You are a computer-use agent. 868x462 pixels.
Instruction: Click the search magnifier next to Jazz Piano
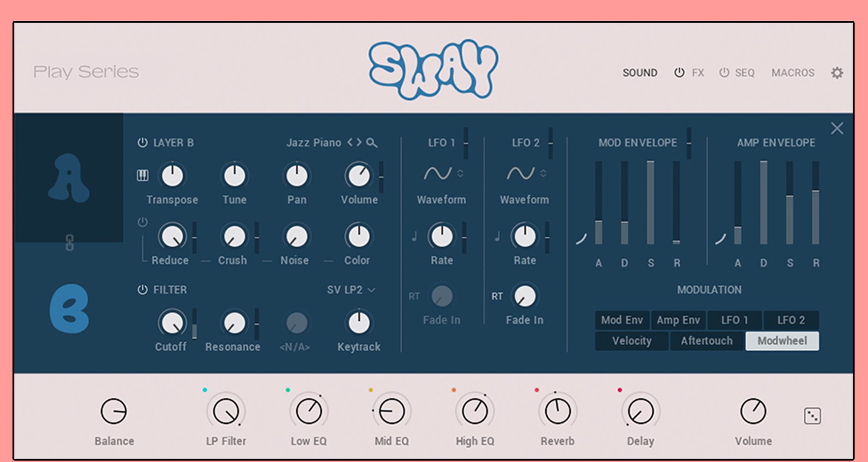(x=372, y=143)
